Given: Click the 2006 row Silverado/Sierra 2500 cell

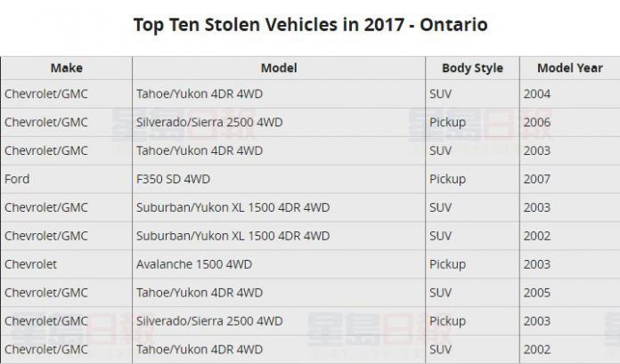Looking at the screenshot, I should point(279,123).
